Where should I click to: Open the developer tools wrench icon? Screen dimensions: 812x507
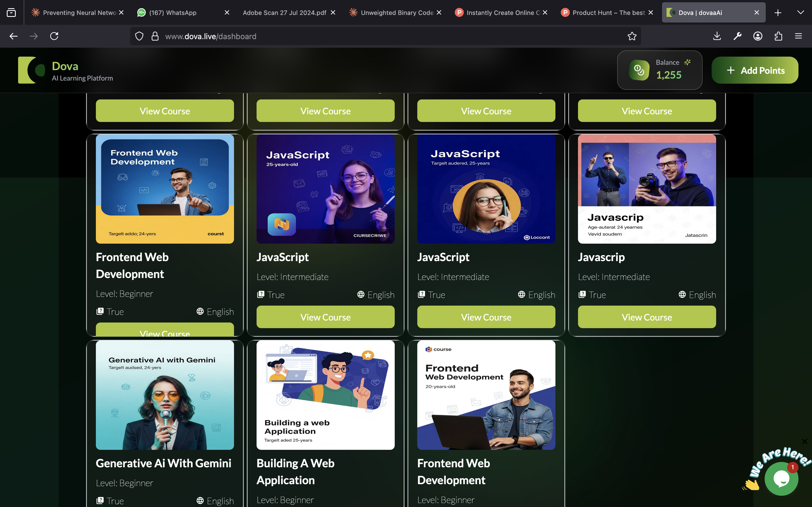[x=737, y=36]
